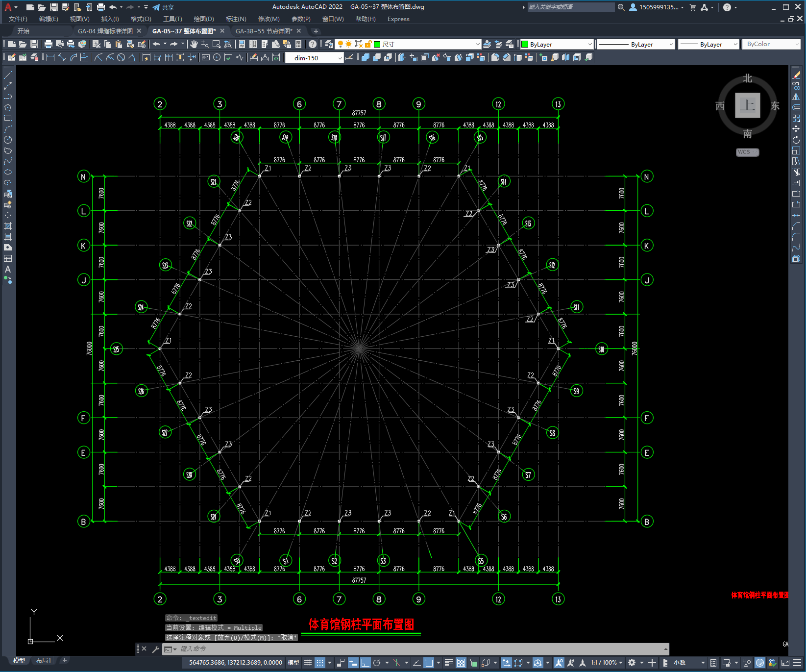Open the 标注(N) menu

236,19
